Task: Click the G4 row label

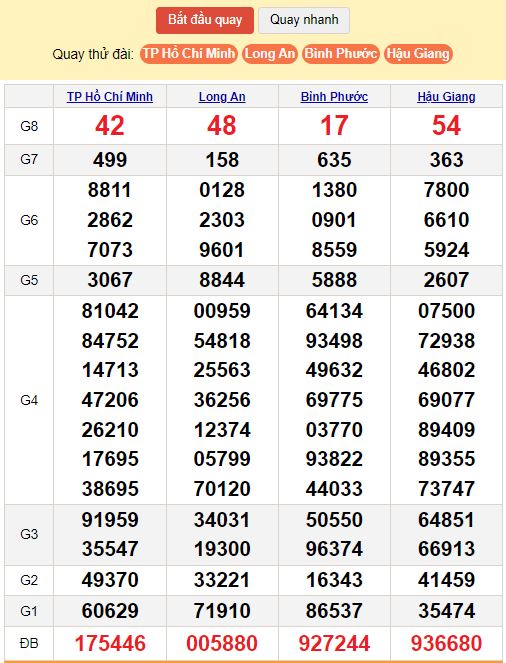Action: coord(29,400)
